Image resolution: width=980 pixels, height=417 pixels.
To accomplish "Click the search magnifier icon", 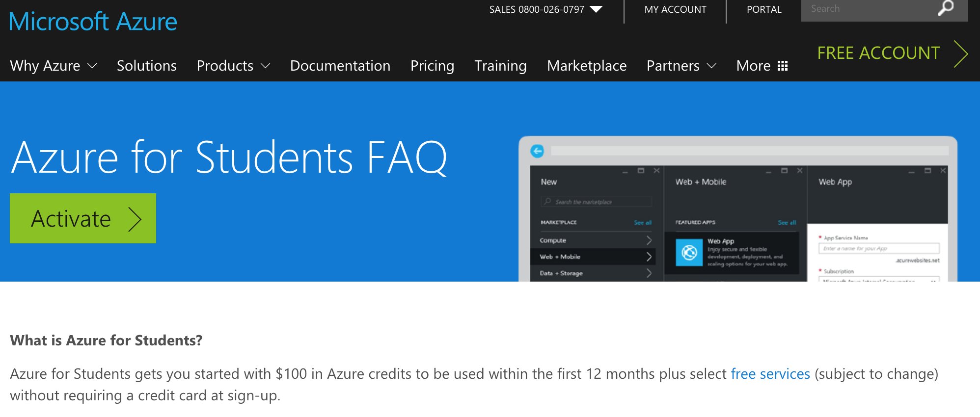I will [x=945, y=8].
